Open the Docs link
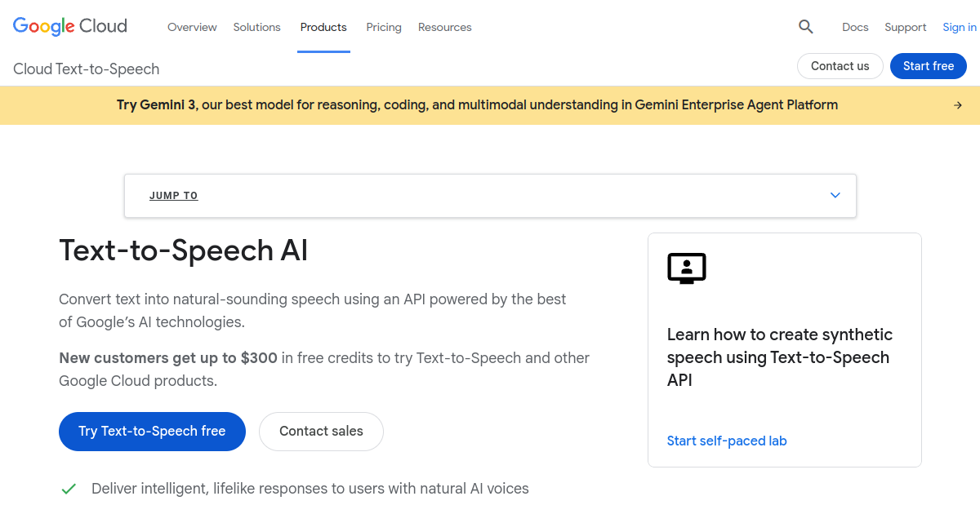This screenshot has width=980, height=514. (x=855, y=27)
